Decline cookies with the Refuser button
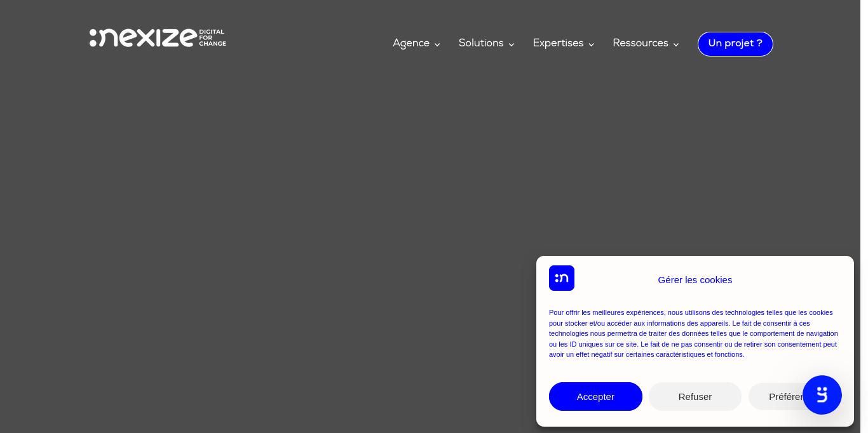This screenshot has width=868, height=433. [695, 396]
